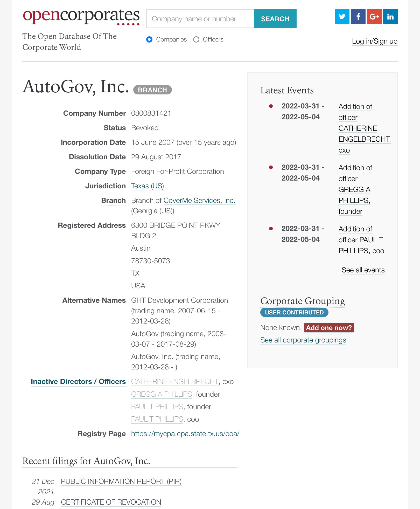
Task: Open the PUBLIC INFORMATION REPORT (PIR) filing
Action: pyautogui.click(x=121, y=481)
